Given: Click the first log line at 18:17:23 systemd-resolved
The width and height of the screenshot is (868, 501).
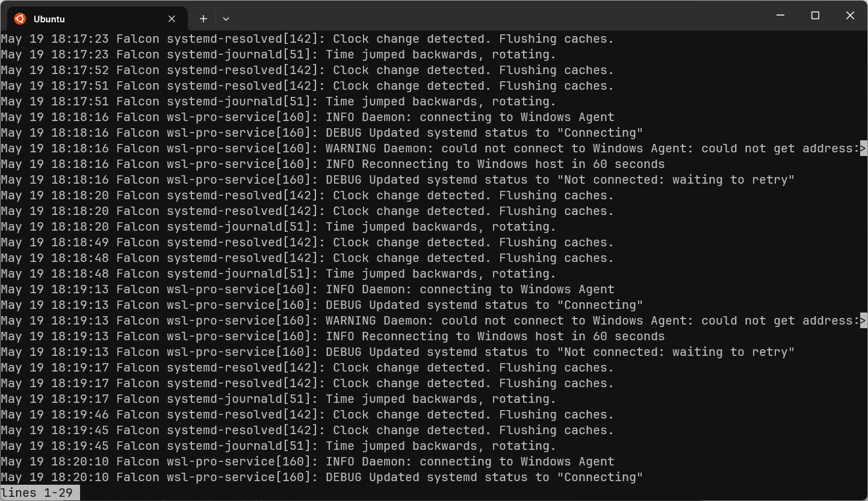Looking at the screenshot, I should [x=307, y=39].
